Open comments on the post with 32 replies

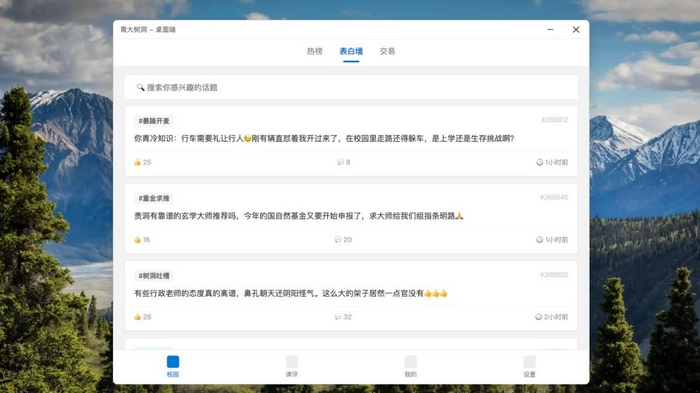pyautogui.click(x=343, y=317)
